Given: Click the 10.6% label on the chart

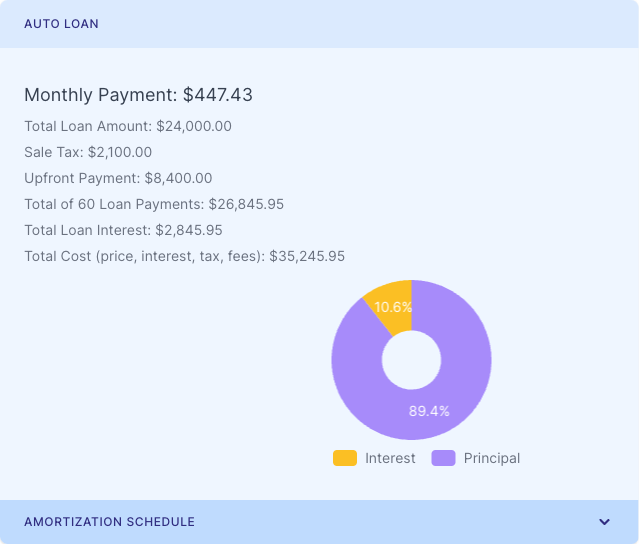Looking at the screenshot, I should (x=394, y=307).
